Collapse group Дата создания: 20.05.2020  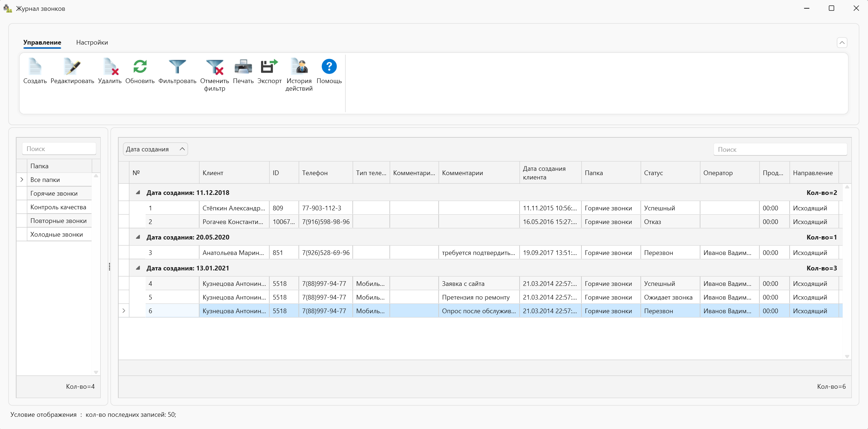pyautogui.click(x=138, y=237)
